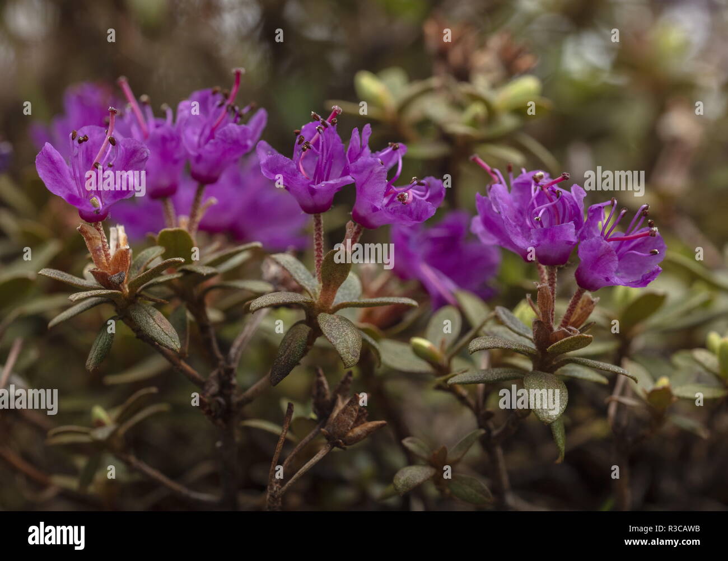This screenshot has width=728, height=561.
Task: Click the blurred purple flower in the background
Action: coord(444,255)
